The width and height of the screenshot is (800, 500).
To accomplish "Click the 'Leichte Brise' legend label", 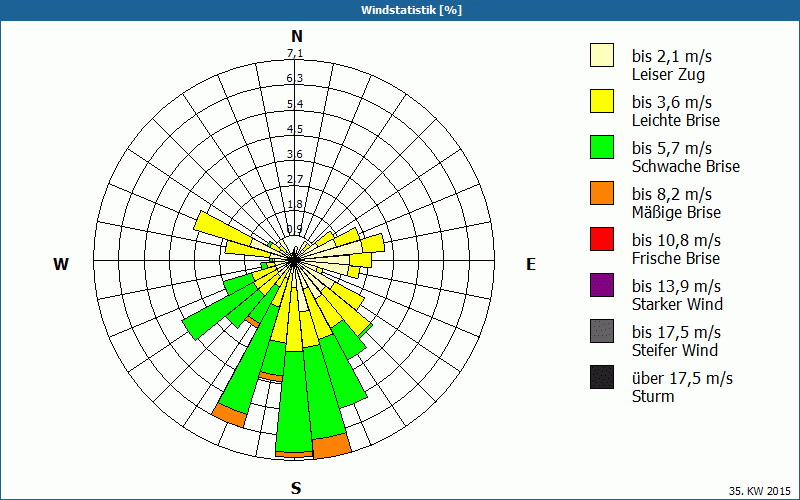I will [x=676, y=120].
